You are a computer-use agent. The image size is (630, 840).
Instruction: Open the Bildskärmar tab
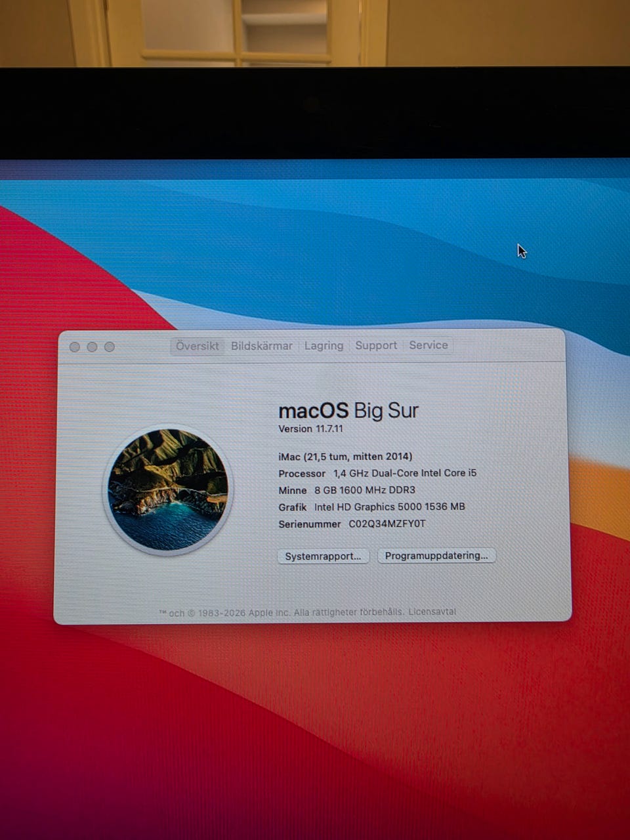coord(262,346)
